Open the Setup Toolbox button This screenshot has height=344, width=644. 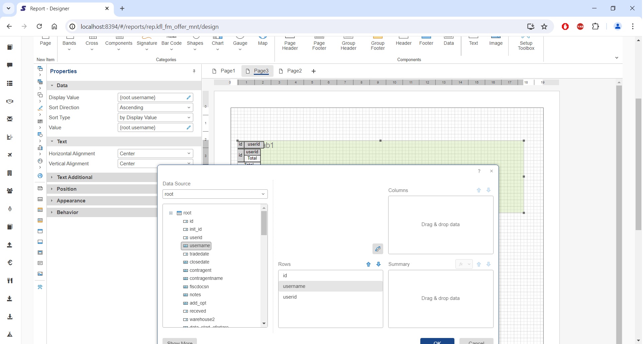pyautogui.click(x=526, y=44)
